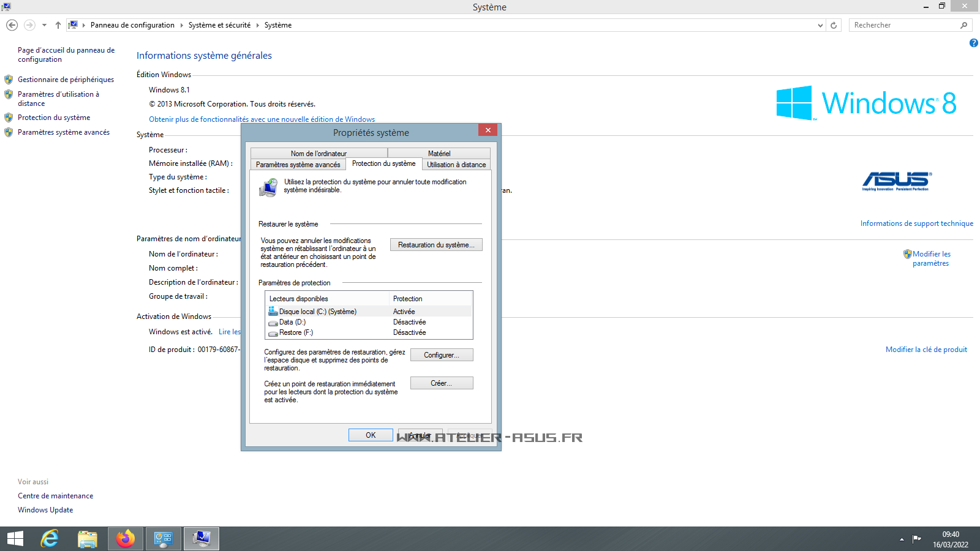Open File Explorer from the taskbar
Image resolution: width=980 pixels, height=551 pixels.
[88, 539]
